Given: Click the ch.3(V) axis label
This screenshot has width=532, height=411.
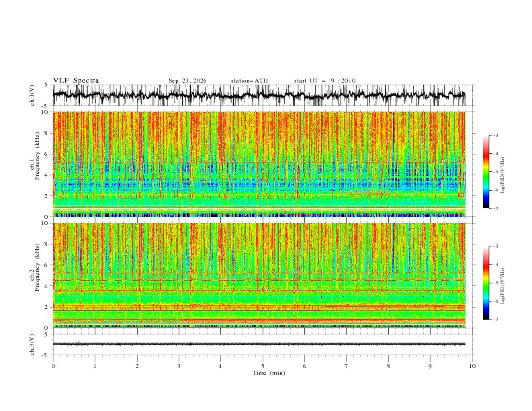Looking at the screenshot, I should [32, 345].
